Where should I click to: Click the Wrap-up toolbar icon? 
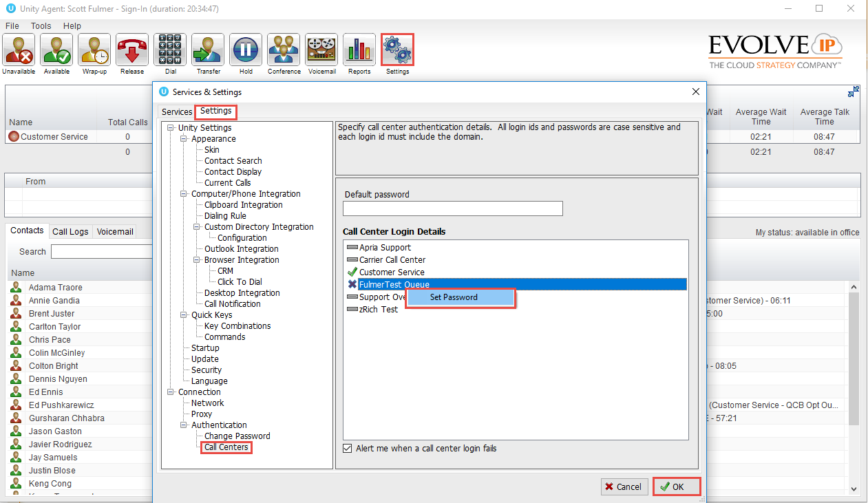(x=94, y=50)
